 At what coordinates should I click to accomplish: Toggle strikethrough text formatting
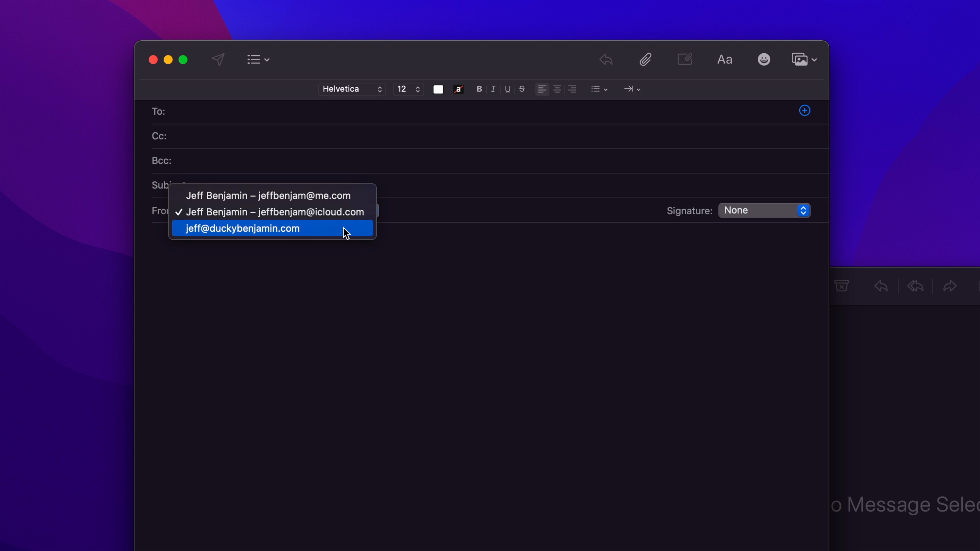click(x=522, y=89)
